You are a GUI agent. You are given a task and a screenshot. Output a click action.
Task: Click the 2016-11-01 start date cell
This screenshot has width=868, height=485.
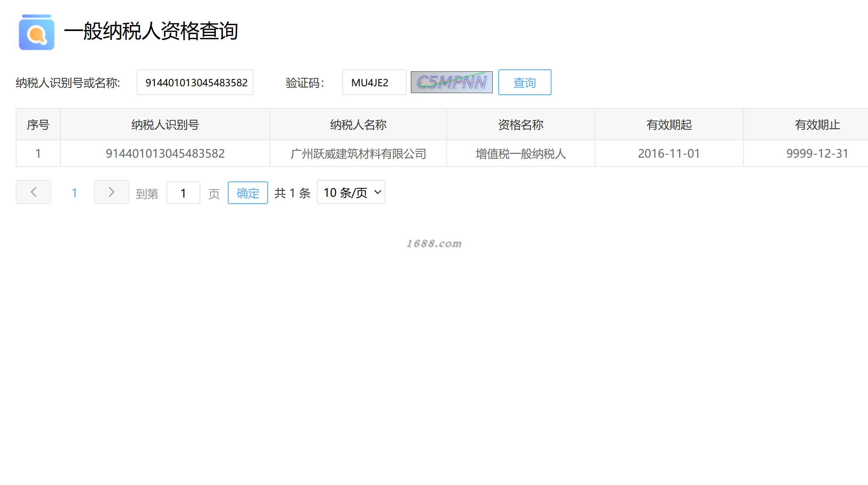tap(669, 154)
